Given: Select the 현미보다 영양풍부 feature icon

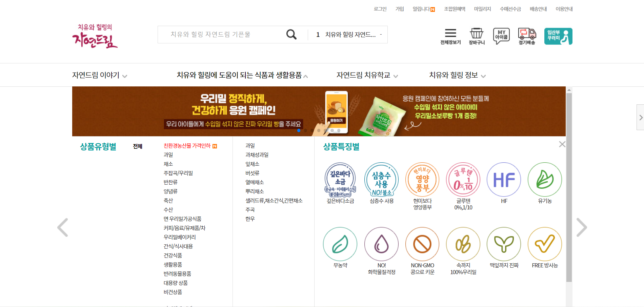Looking at the screenshot, I should pyautogui.click(x=422, y=180).
